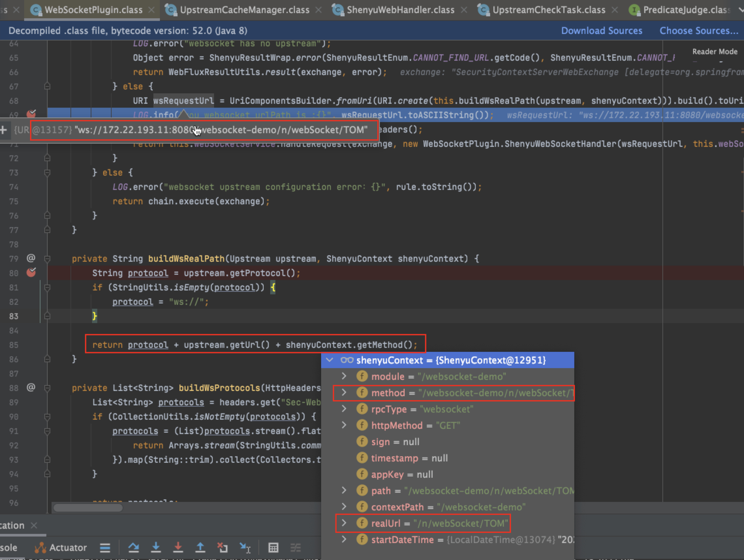The width and height of the screenshot is (744, 560).
Task: Switch to the UpstreamCheckTask.class tab
Action: [x=549, y=10]
